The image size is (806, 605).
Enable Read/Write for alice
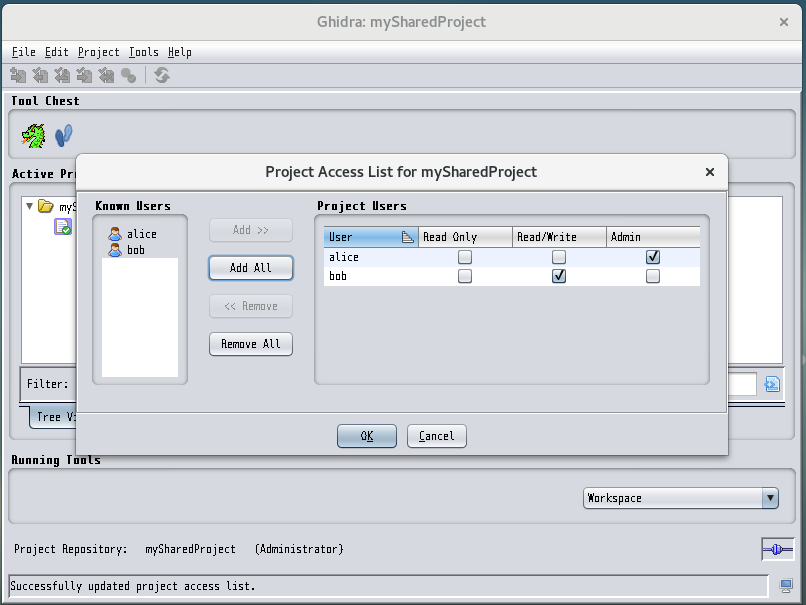tap(559, 257)
